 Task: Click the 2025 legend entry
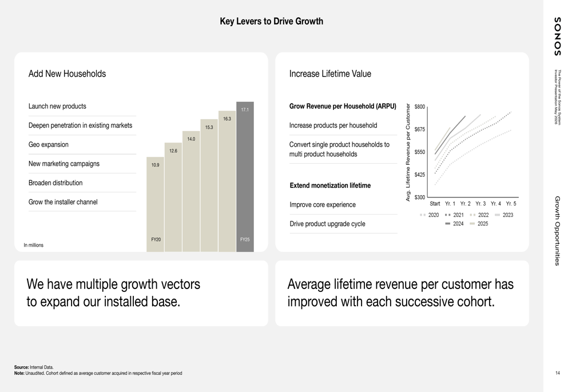click(x=479, y=224)
